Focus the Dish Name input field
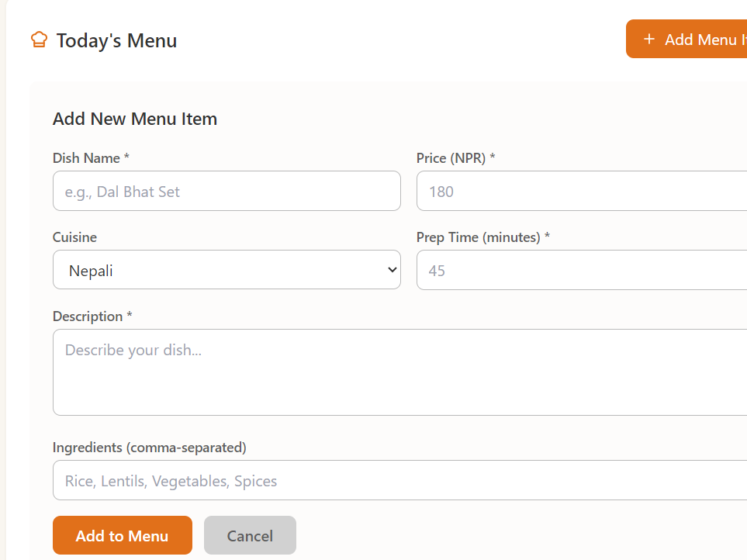747x560 pixels. click(227, 191)
